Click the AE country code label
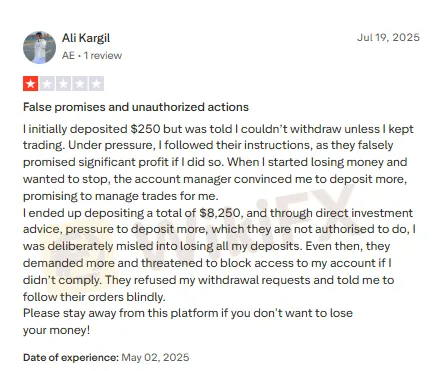Image resolution: width=438 pixels, height=371 pixels. pyautogui.click(x=68, y=55)
